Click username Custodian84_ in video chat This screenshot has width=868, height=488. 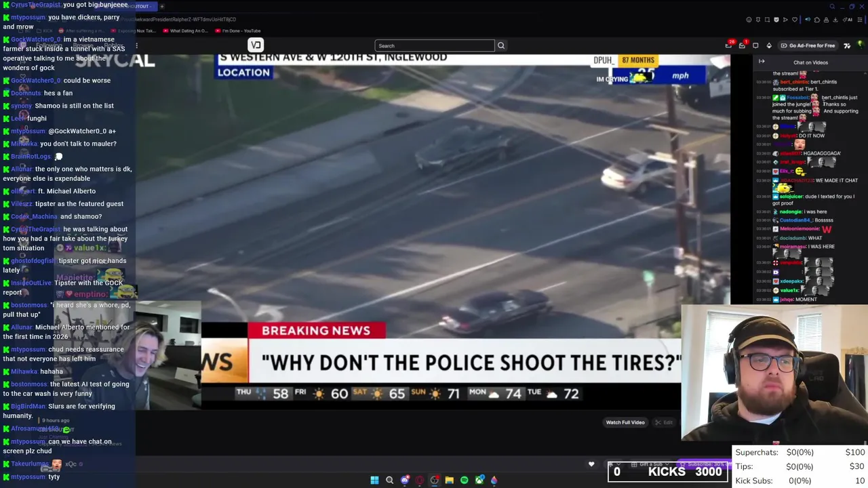795,220
